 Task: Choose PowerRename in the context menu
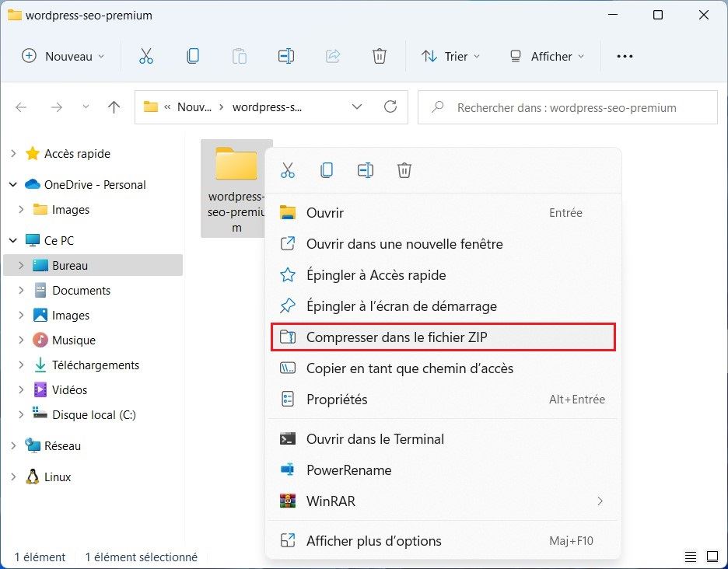tap(443, 470)
